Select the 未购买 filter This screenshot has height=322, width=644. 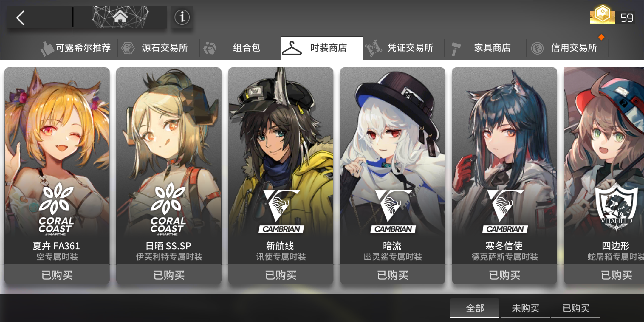[525, 308]
